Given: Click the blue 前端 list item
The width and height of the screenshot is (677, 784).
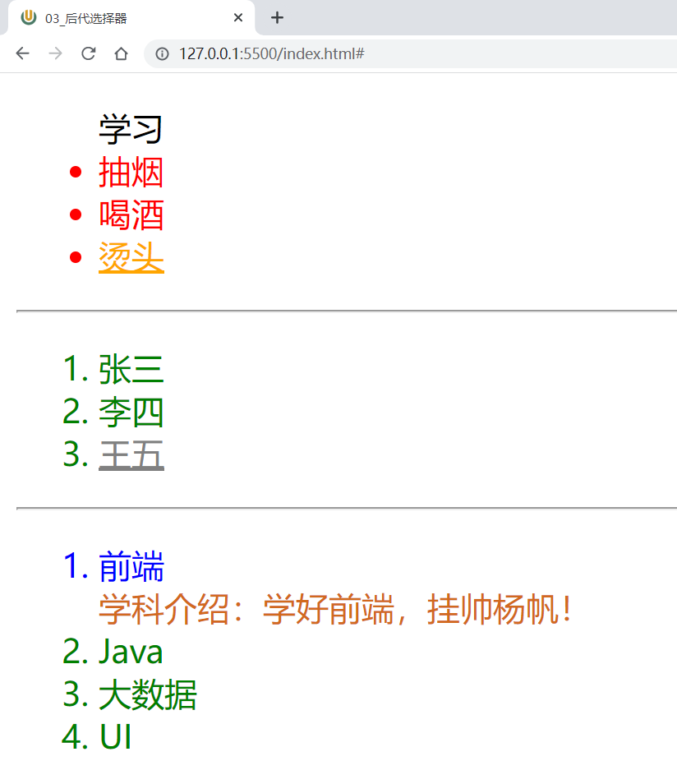Looking at the screenshot, I should (x=131, y=567).
